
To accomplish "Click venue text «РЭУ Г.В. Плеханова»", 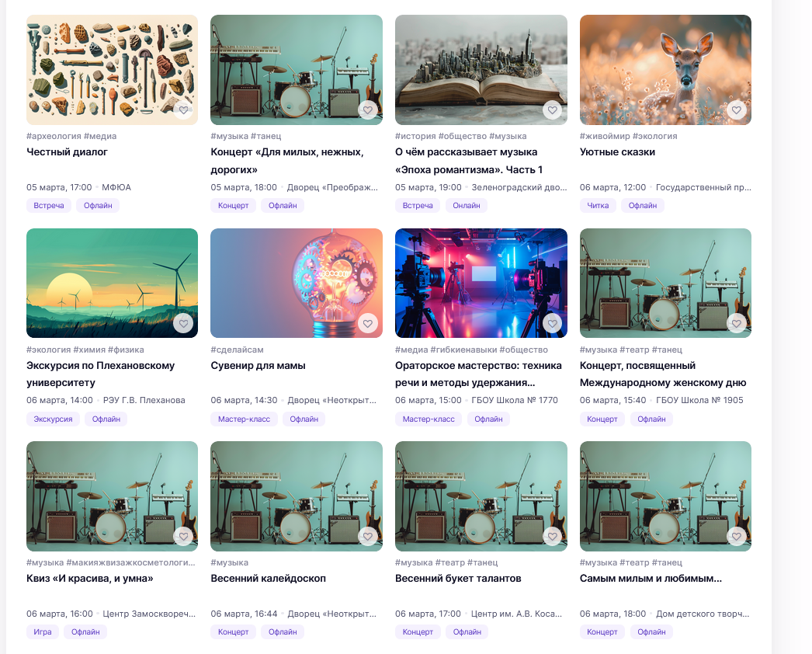I will click(144, 401).
